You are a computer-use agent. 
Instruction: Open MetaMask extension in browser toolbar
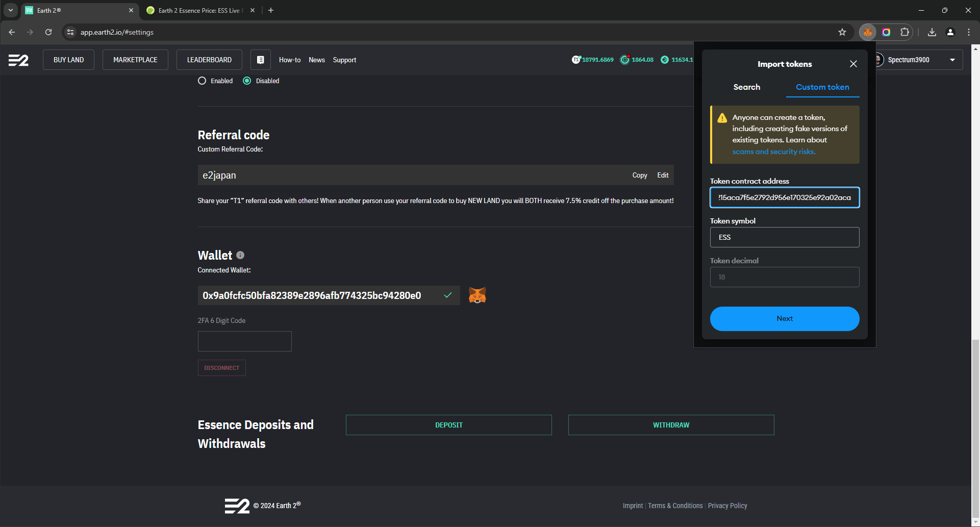tap(867, 32)
